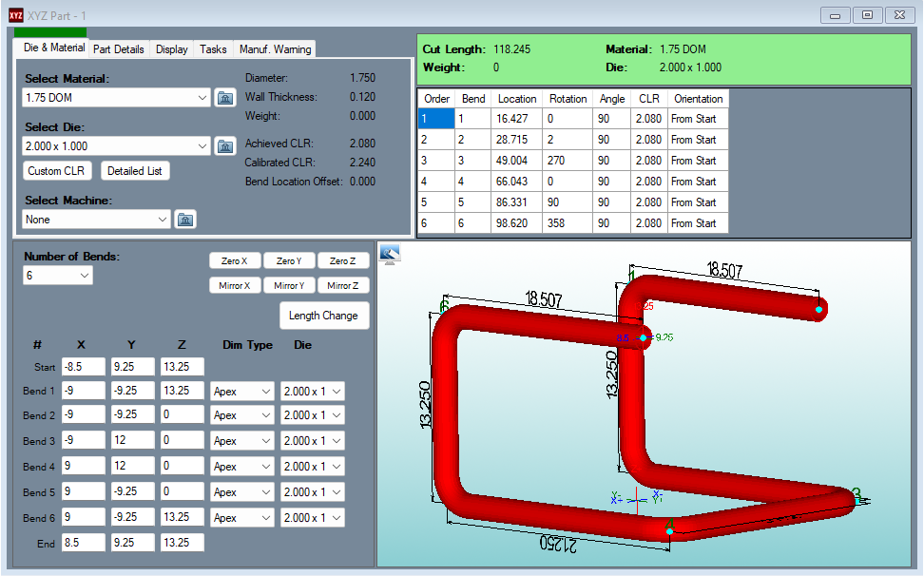The height and width of the screenshot is (576, 924).
Task: Open machine library icon beside None
Action: point(185,220)
